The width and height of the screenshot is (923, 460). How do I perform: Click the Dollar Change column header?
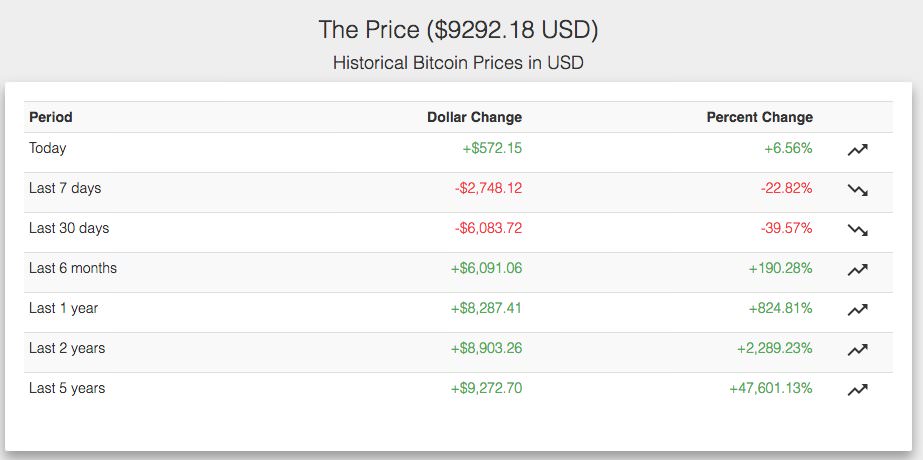pyautogui.click(x=474, y=117)
